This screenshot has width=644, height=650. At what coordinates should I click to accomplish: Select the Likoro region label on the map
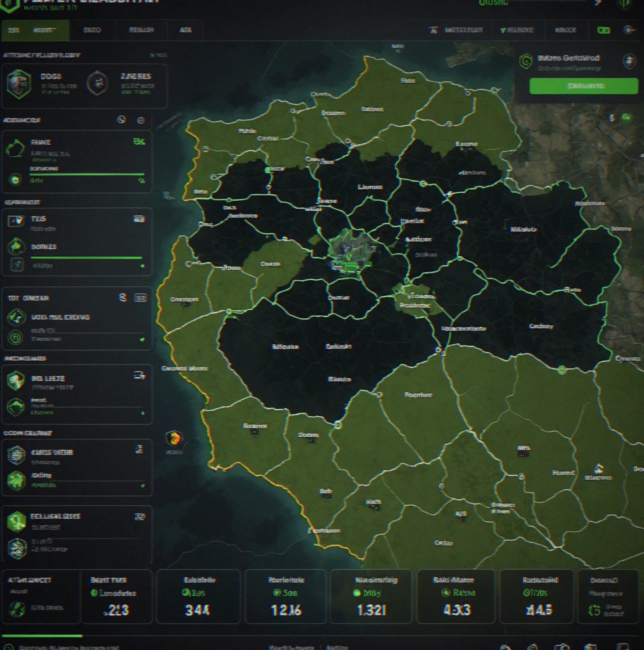click(370, 186)
